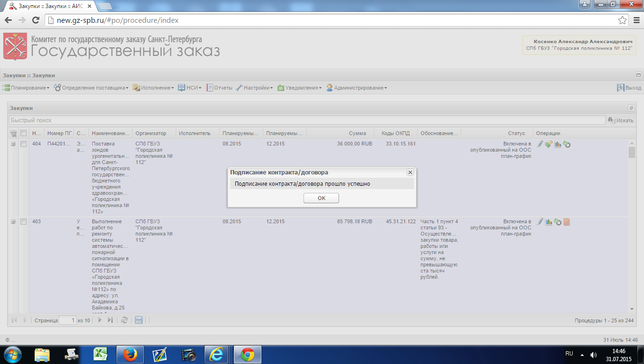Click the browser back arrow
This screenshot has height=364, width=644.
pyautogui.click(x=8, y=20)
